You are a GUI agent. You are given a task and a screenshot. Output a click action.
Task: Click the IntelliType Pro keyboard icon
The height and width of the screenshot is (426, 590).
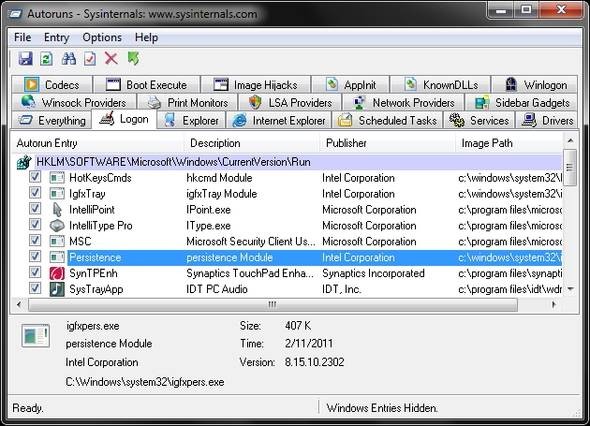[57, 225]
